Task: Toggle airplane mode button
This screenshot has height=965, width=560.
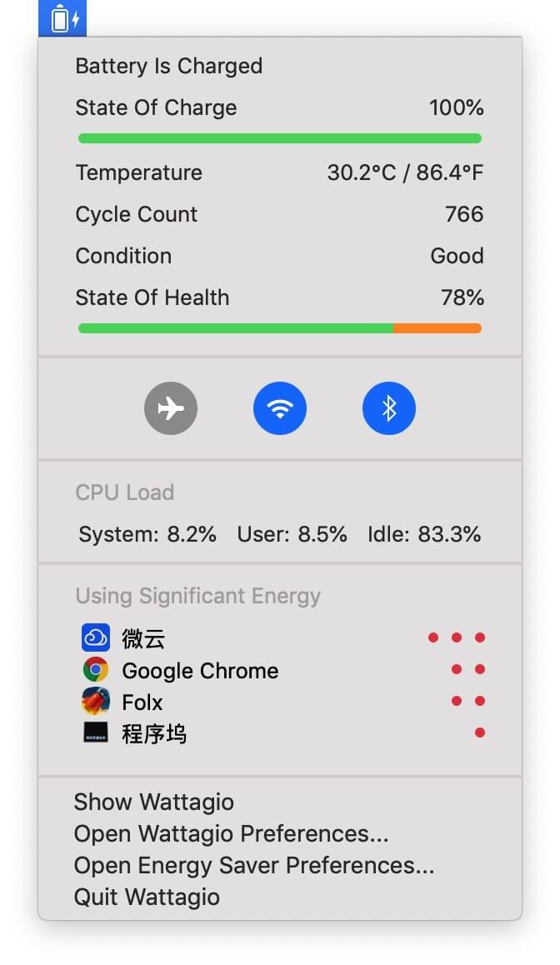Action: click(171, 408)
